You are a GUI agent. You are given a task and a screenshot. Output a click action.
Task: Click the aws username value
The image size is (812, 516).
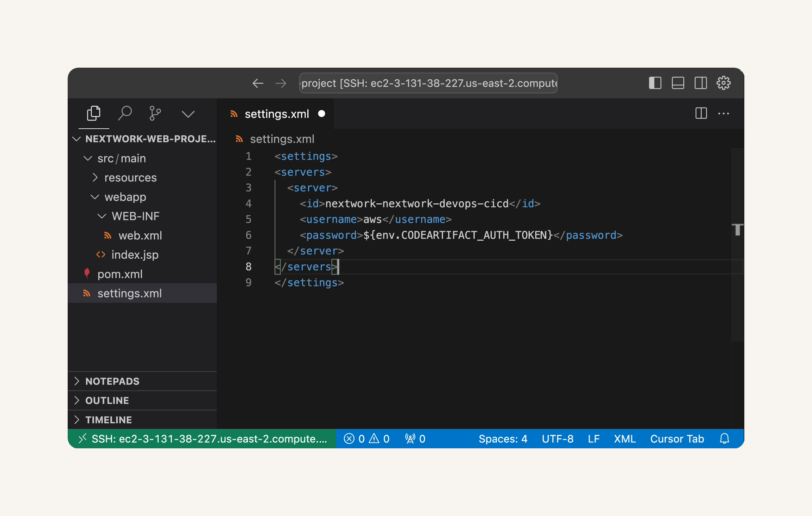tap(373, 220)
